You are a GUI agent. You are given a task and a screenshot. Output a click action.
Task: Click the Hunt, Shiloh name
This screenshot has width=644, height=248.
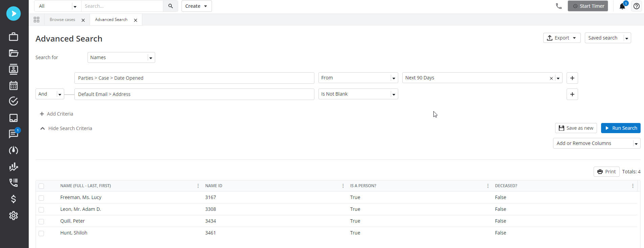point(74,233)
